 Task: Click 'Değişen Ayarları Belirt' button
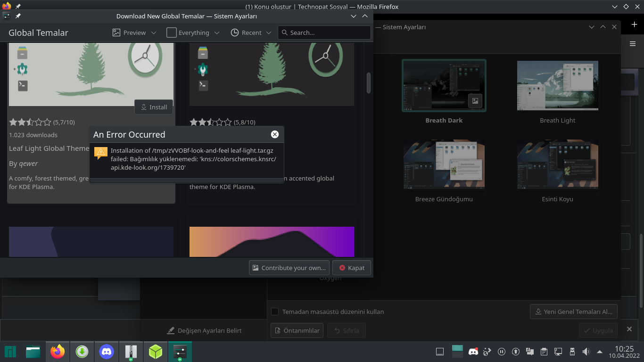click(205, 330)
